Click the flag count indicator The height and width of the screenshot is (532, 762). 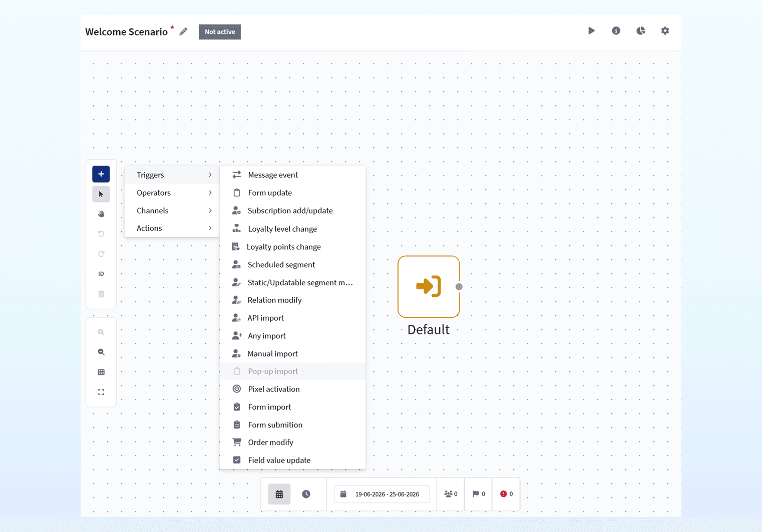479,494
